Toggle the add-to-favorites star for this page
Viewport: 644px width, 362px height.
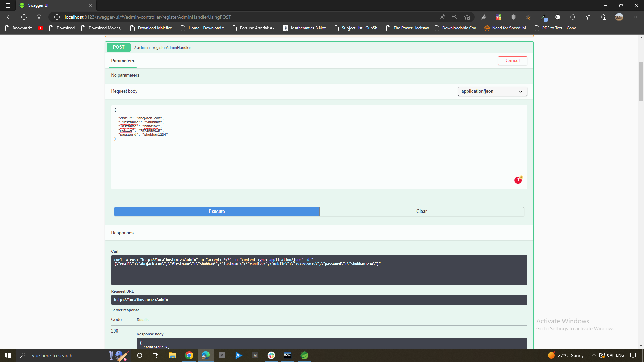point(467,17)
